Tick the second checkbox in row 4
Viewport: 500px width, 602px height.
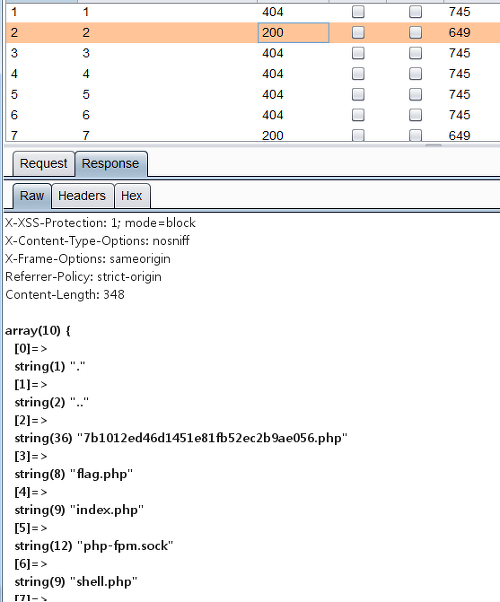(x=416, y=74)
